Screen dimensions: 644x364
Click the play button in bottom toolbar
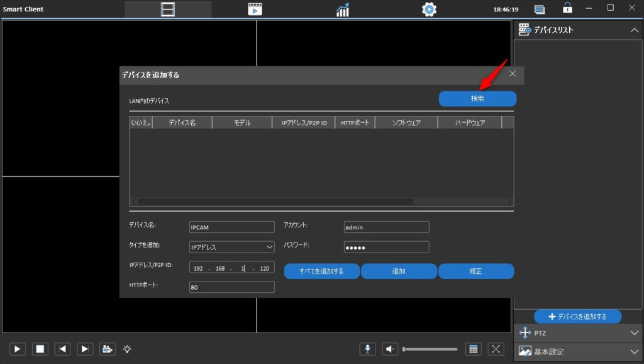[x=18, y=349]
